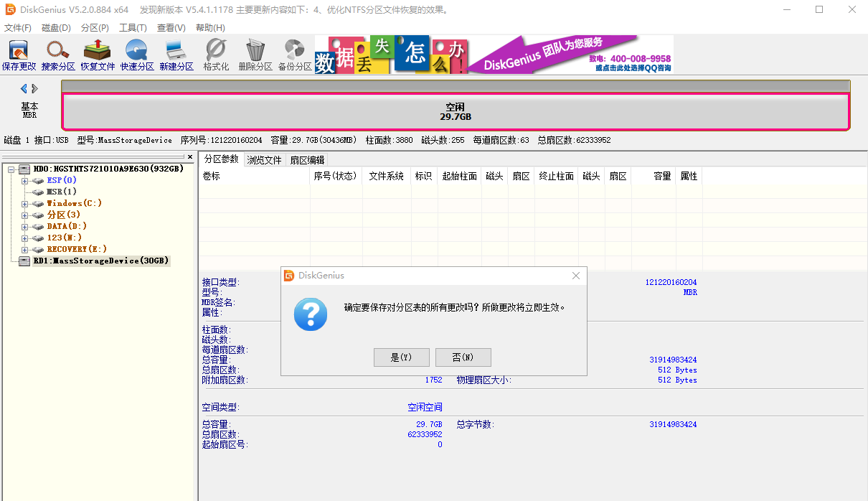Click the 删除分区 delete partition icon
The image size is (868, 501).
(255, 55)
